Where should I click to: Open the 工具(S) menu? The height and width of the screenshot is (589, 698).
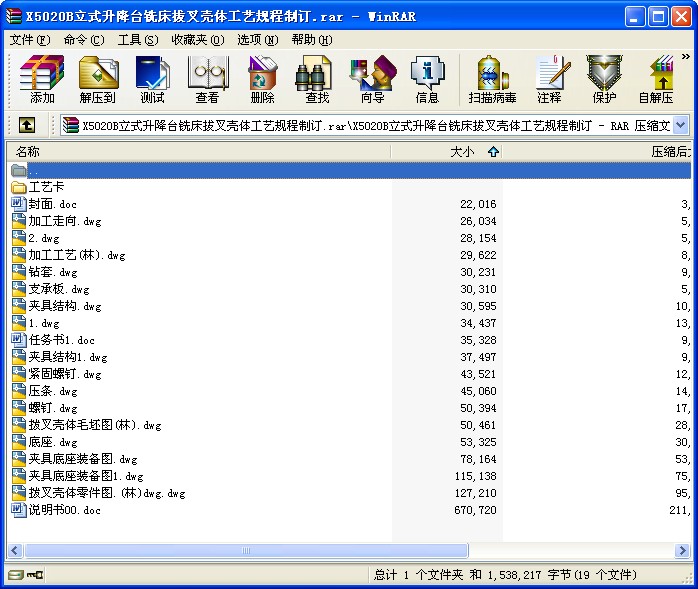click(x=138, y=40)
